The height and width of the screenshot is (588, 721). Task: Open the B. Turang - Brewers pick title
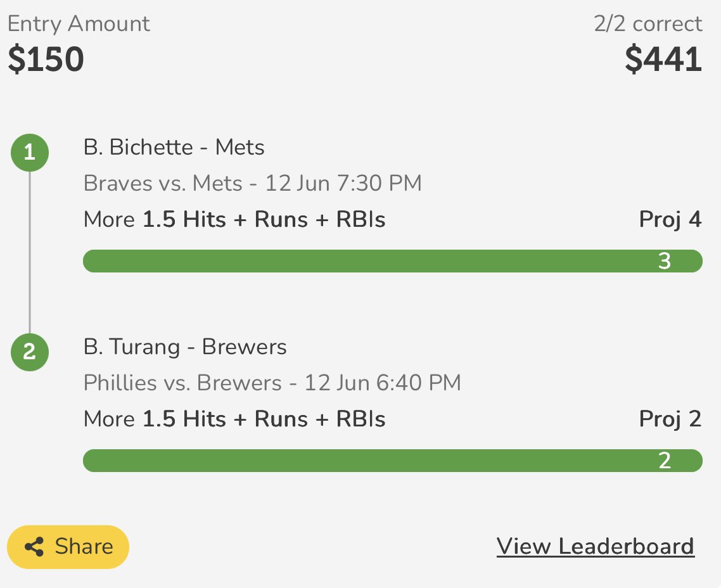[x=185, y=347]
